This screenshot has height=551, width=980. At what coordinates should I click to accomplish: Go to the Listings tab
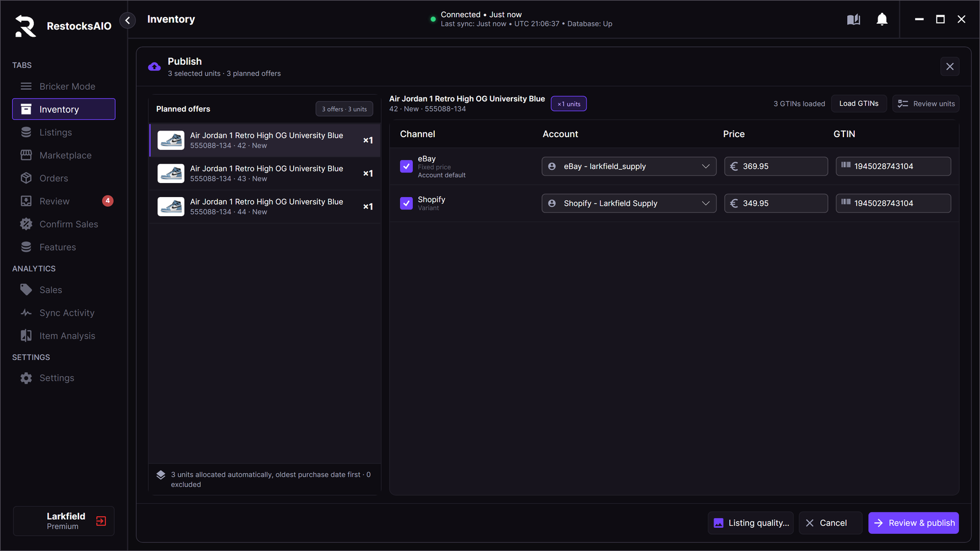pos(64,132)
